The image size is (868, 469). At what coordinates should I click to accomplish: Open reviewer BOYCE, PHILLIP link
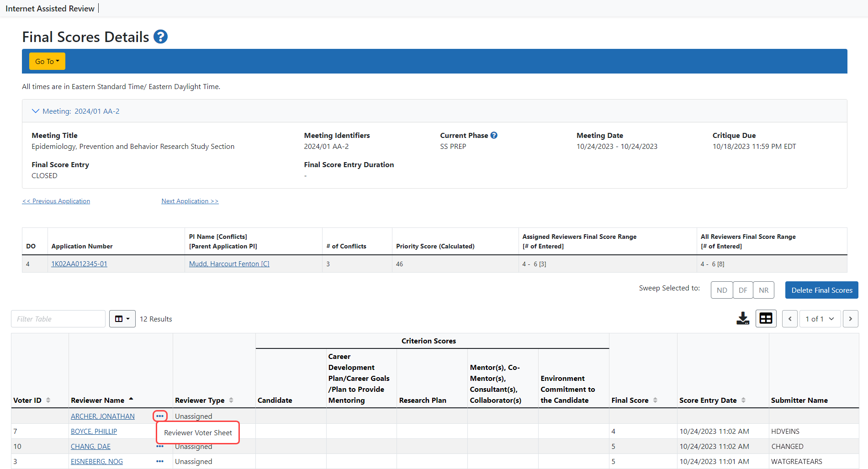(94, 431)
